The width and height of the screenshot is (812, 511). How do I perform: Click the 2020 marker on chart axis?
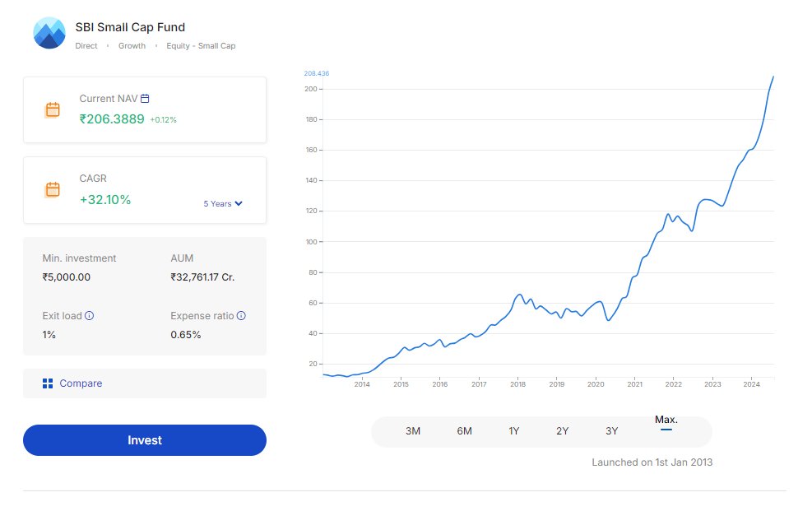[596, 384]
